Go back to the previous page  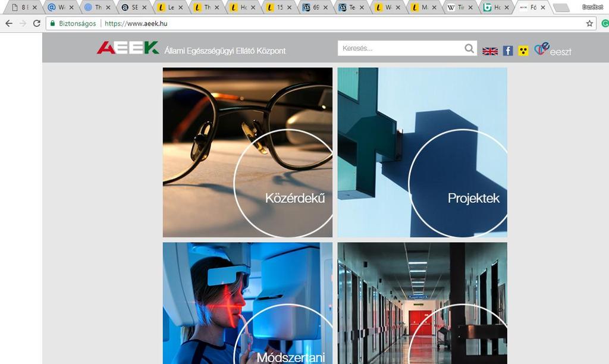(x=9, y=23)
